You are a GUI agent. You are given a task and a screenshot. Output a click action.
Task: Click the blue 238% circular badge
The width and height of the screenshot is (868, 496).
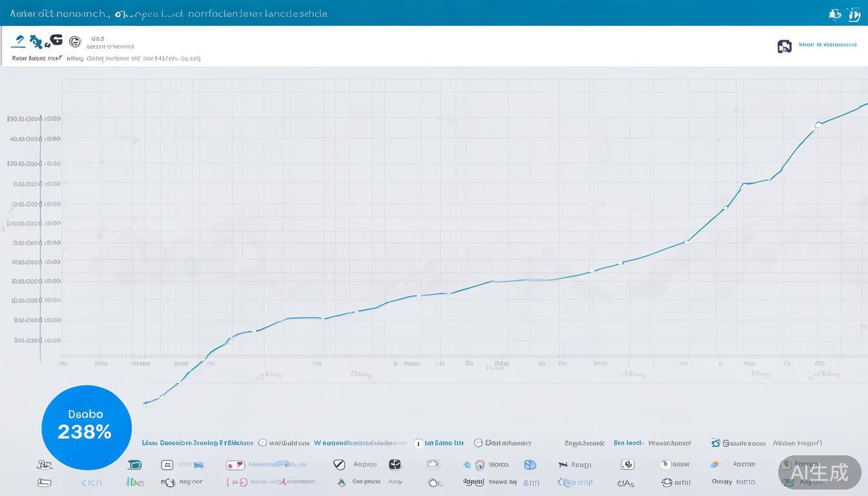87,427
